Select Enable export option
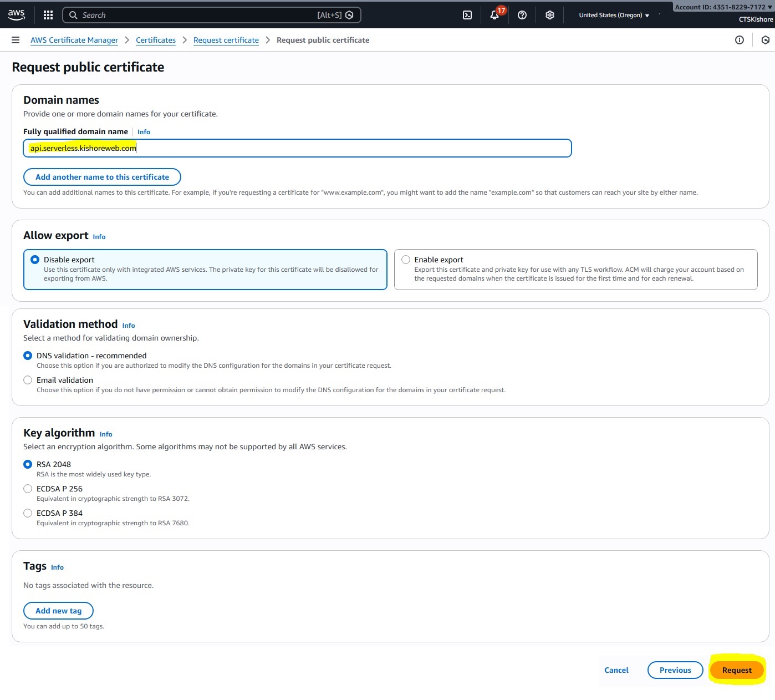The height and width of the screenshot is (700, 775). [x=406, y=260]
